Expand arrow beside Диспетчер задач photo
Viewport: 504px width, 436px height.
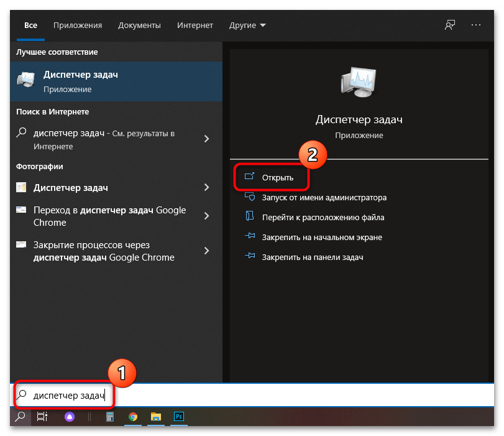[206, 187]
